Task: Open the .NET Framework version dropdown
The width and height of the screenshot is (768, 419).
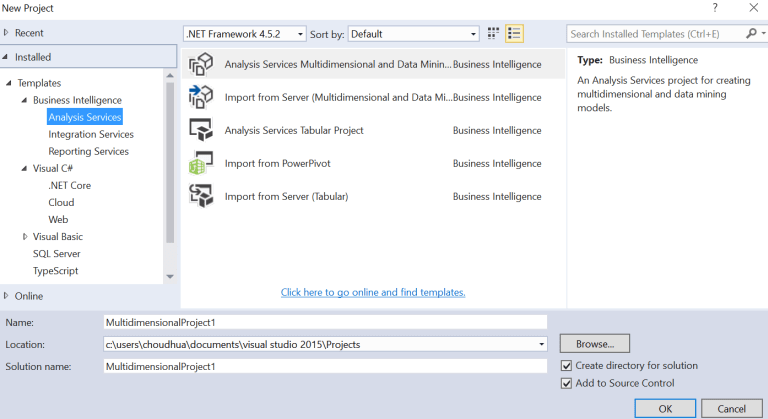Action: pyautogui.click(x=245, y=34)
